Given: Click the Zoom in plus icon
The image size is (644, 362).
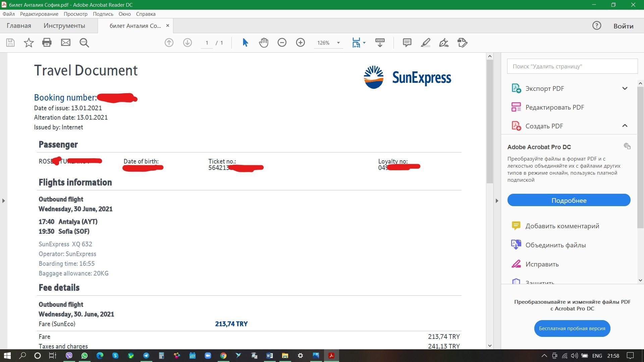Looking at the screenshot, I should (301, 43).
